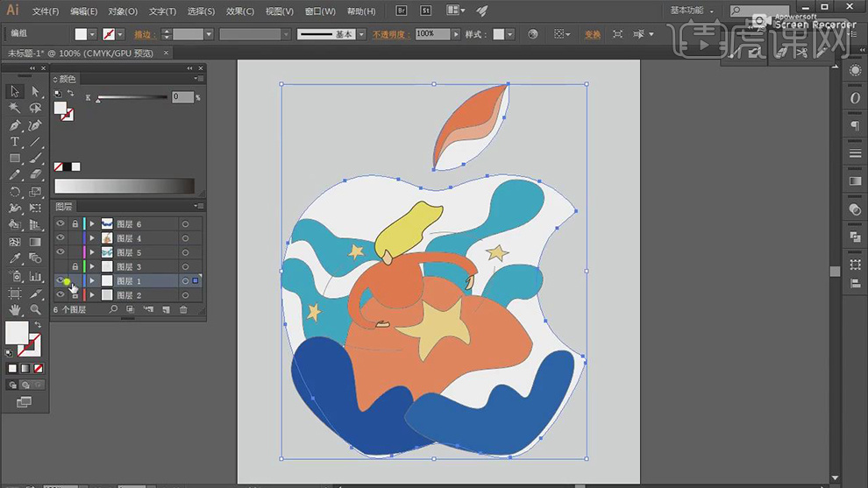868x488 pixels.
Task: Select the Scale tool
Action: pos(35,192)
